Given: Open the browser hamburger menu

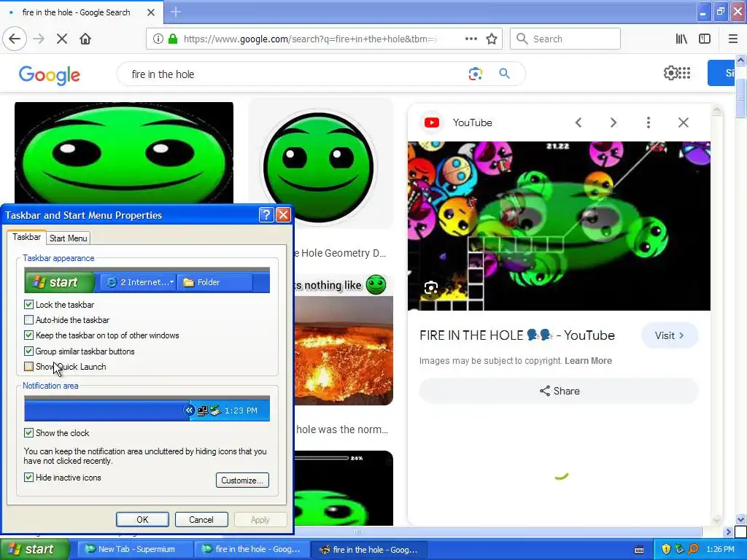Looking at the screenshot, I should click(732, 39).
